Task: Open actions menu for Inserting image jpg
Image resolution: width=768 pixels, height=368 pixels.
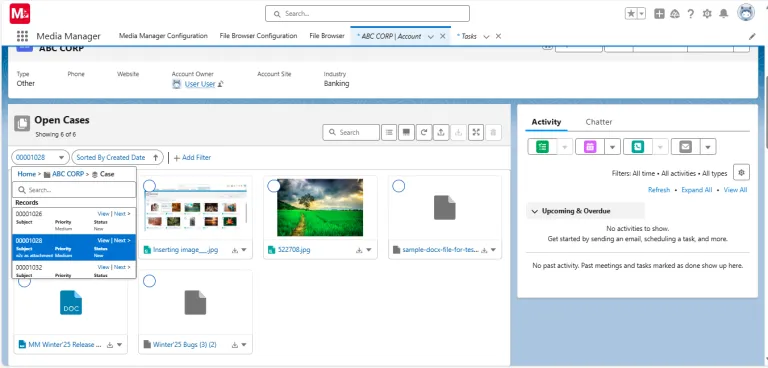Action: (244, 250)
